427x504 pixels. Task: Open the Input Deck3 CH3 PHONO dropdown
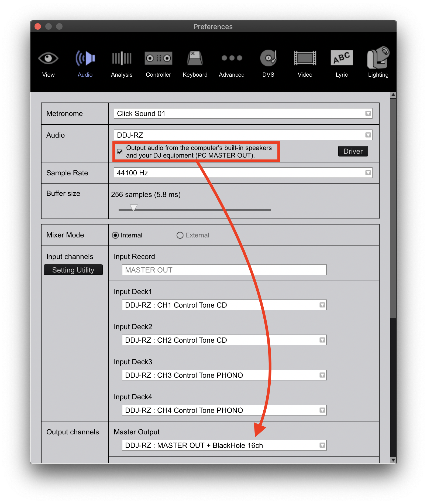224,375
